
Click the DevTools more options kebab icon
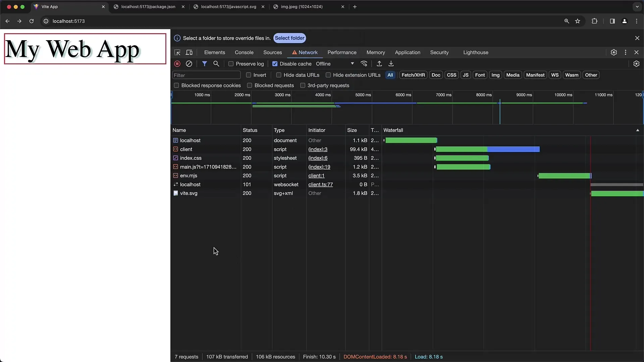626,52
